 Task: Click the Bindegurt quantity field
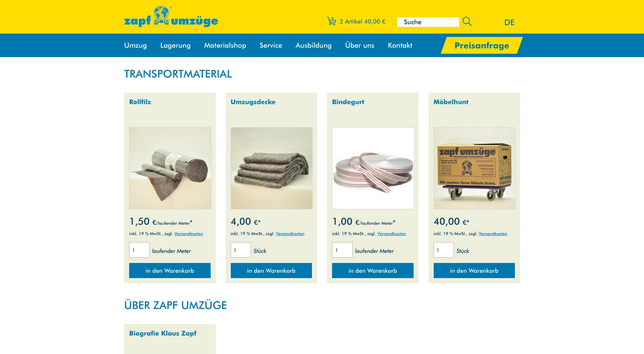(x=342, y=250)
